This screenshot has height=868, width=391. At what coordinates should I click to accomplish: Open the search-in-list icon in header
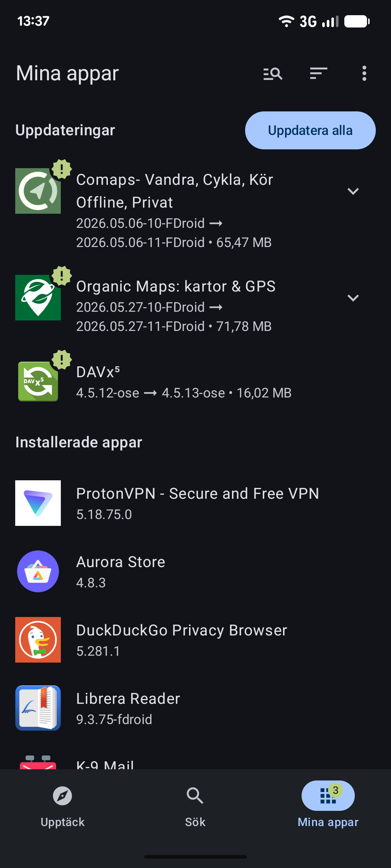coord(273,73)
